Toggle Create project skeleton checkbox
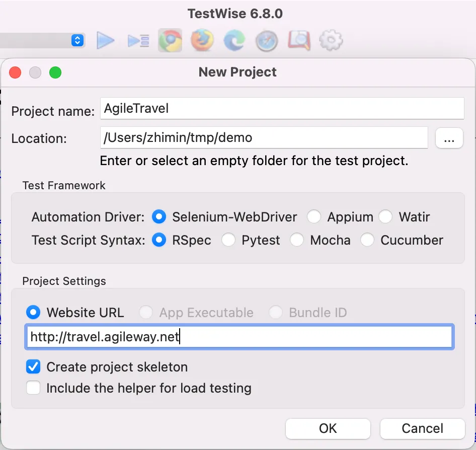The image size is (476, 450). click(x=33, y=366)
